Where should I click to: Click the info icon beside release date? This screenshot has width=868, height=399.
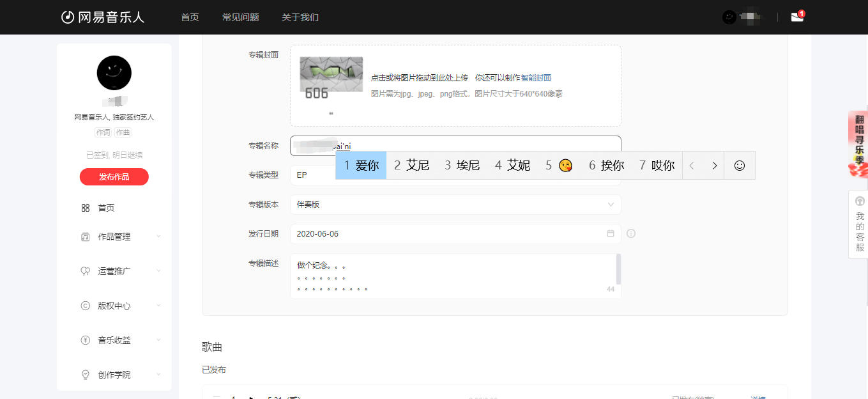[x=631, y=233]
